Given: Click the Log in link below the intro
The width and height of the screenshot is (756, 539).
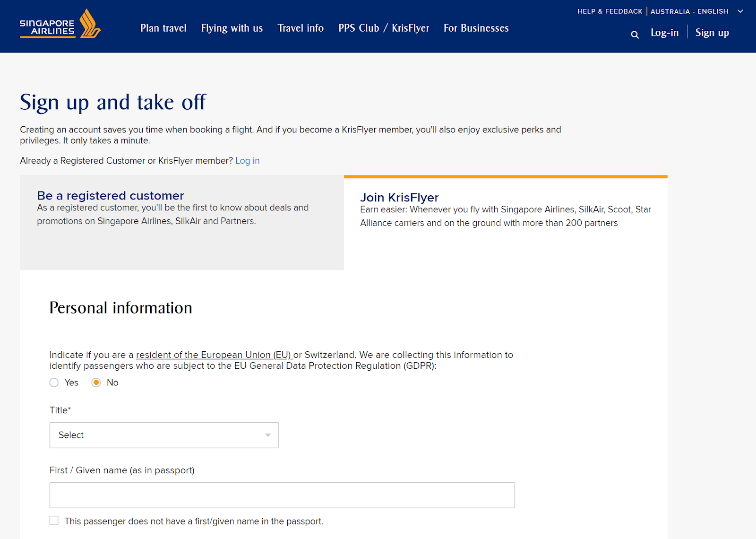Looking at the screenshot, I should [x=247, y=161].
